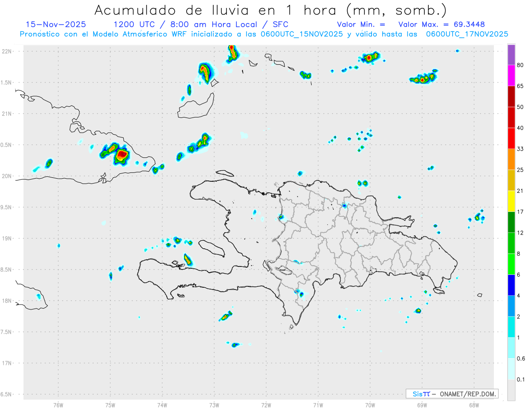
Task: Select the '76W' longitude label
Action: click(58, 405)
